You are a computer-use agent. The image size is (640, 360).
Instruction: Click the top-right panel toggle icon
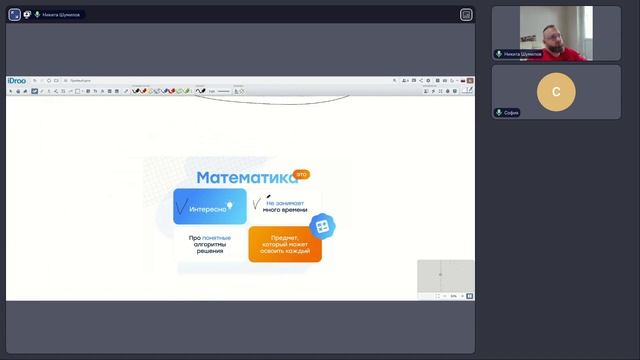click(466, 15)
